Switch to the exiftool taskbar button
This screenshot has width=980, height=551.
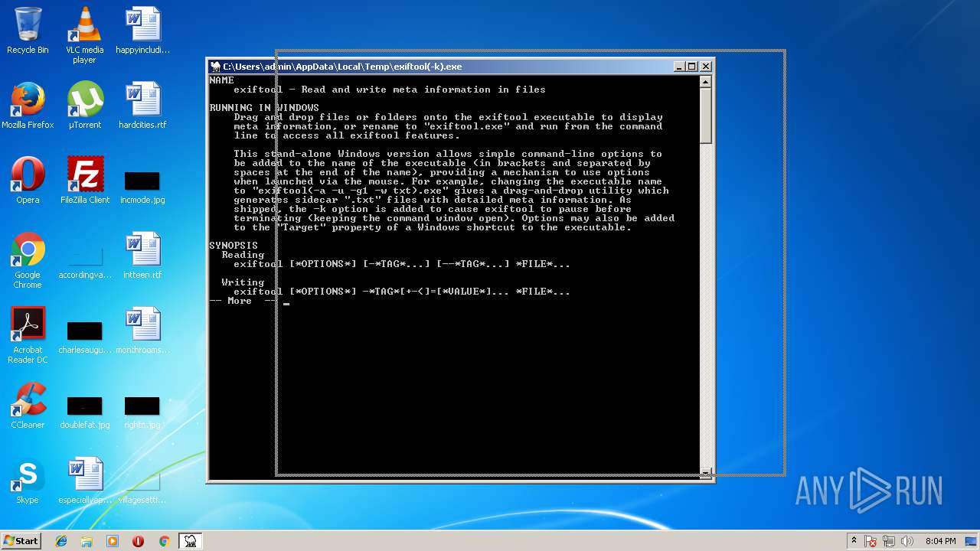(190, 541)
